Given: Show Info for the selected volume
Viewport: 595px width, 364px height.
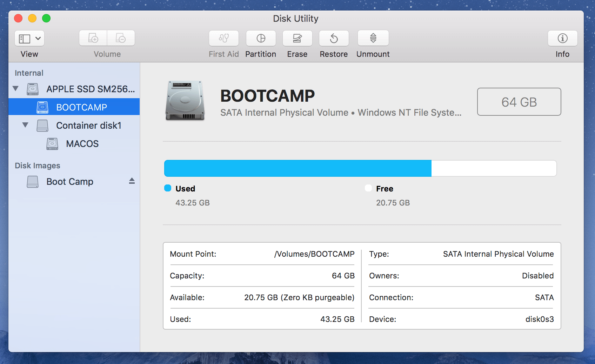Looking at the screenshot, I should click(x=563, y=38).
